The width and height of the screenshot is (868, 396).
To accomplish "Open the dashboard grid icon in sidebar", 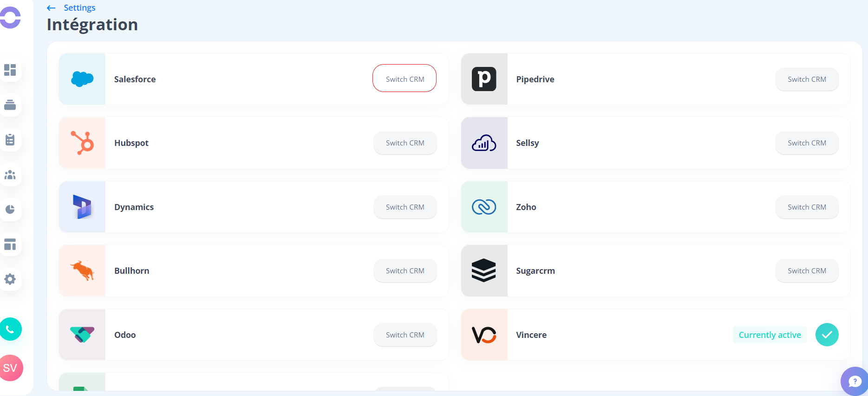I will coord(10,70).
